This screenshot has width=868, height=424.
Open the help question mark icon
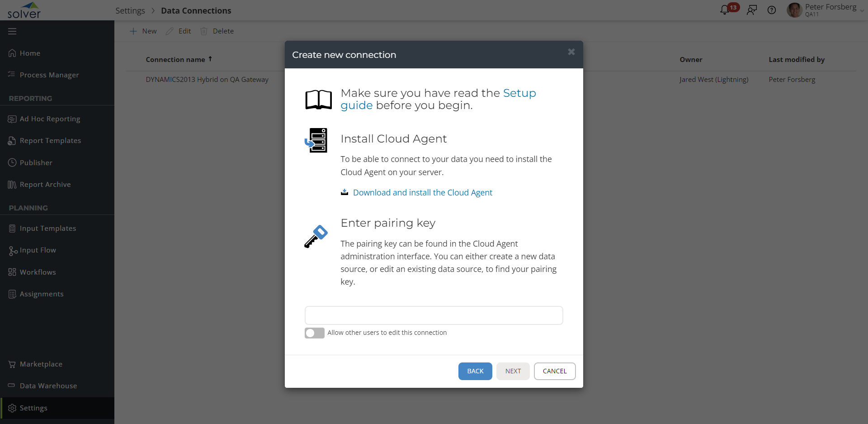click(x=772, y=10)
